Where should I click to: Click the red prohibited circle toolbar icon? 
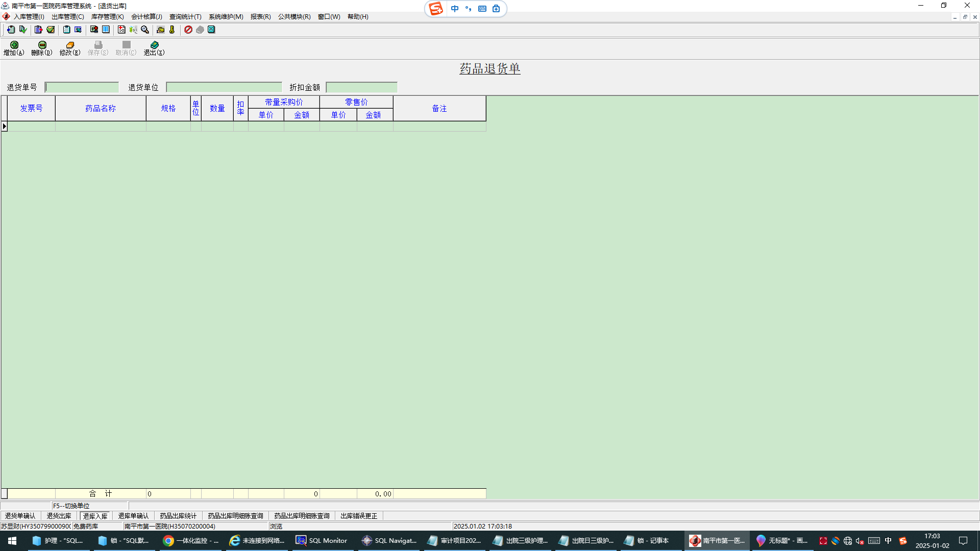188,30
